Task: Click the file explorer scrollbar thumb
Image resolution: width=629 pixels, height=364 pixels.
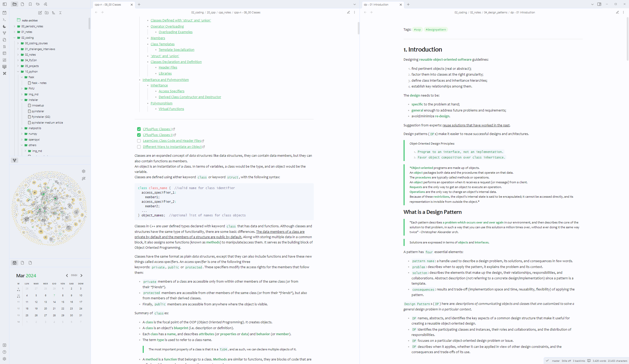Action: point(89,23)
